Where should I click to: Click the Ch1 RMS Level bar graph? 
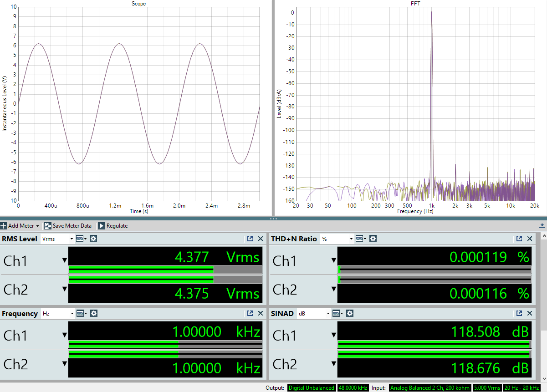click(x=165, y=270)
